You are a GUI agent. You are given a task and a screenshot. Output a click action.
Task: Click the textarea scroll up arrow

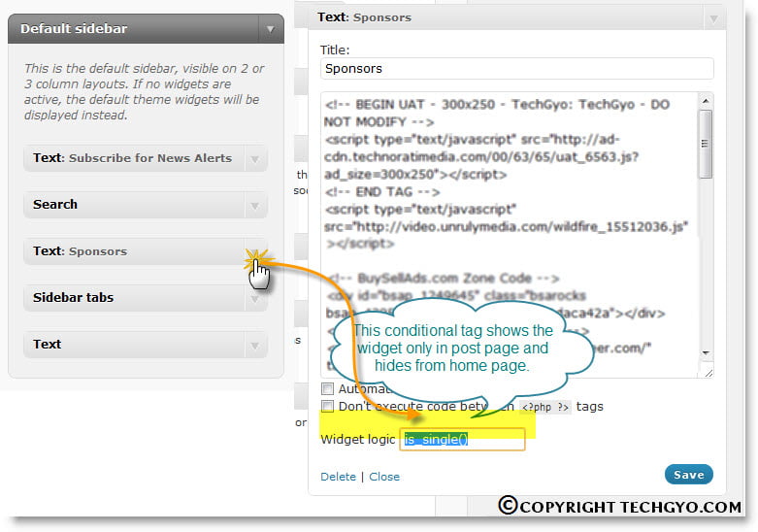pos(706,101)
